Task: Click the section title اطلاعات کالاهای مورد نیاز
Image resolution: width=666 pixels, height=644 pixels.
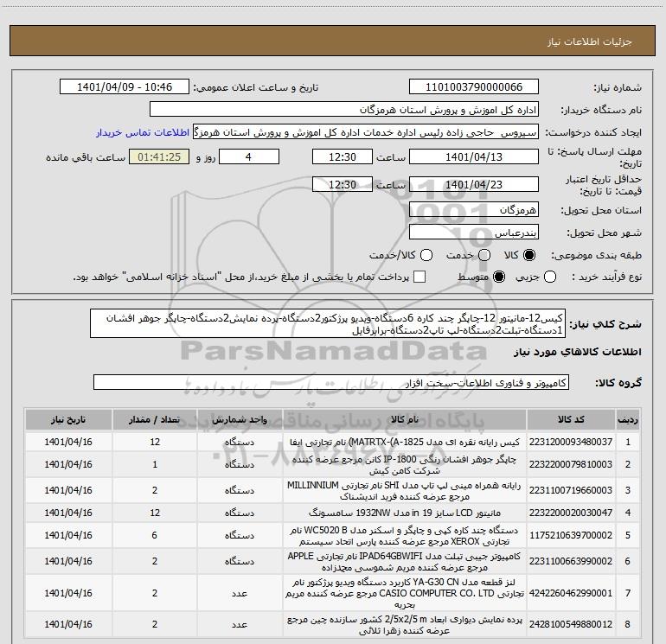Action: pos(578,352)
